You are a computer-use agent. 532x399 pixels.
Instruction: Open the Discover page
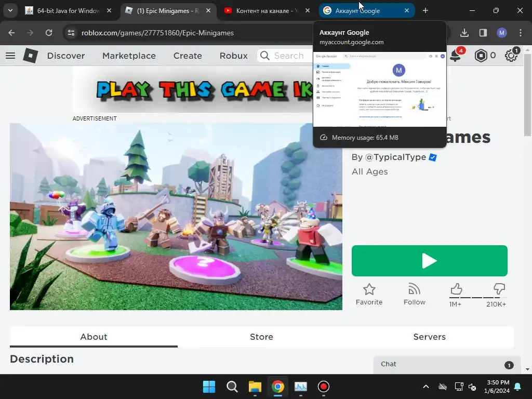[x=66, y=56]
